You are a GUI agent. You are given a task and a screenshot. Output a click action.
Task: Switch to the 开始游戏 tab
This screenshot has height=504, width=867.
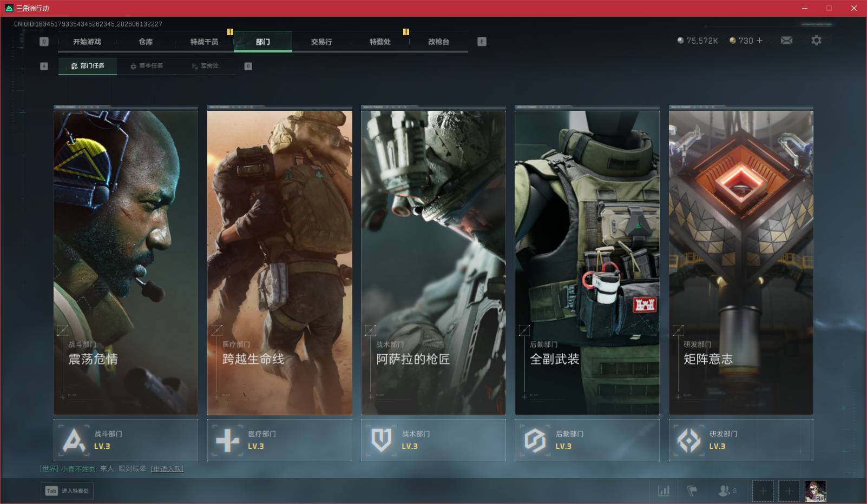87,42
